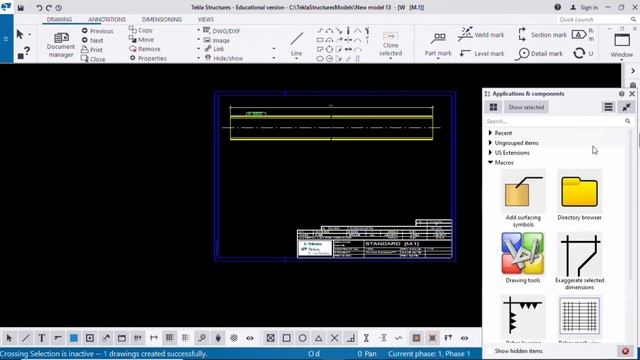Print the current drawing

pos(92,50)
